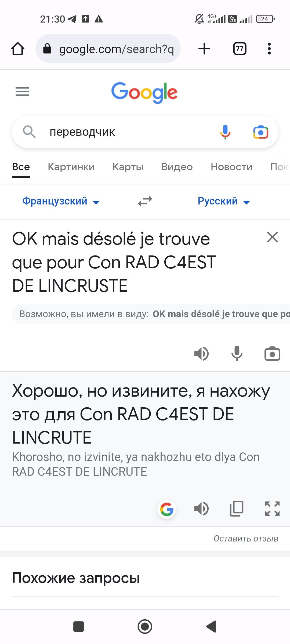Start voice search with the colored microphone
Image resolution: width=290 pixels, height=644 pixels.
coord(225,132)
